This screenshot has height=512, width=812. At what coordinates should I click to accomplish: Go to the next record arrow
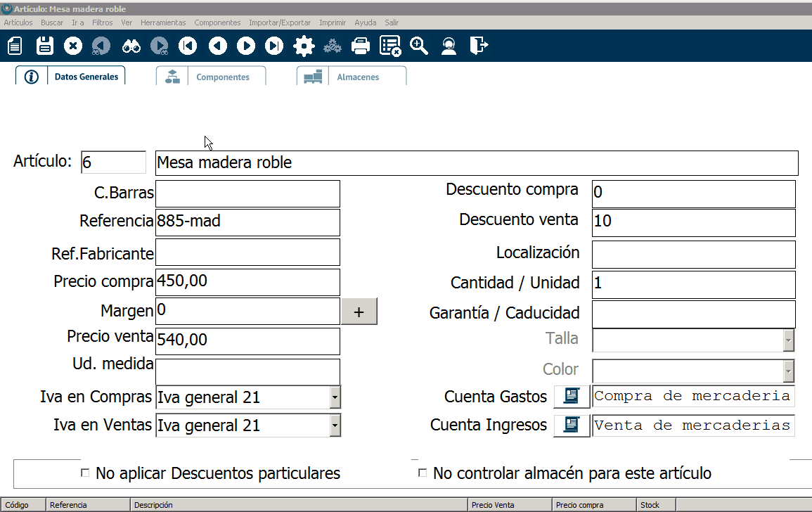point(245,46)
